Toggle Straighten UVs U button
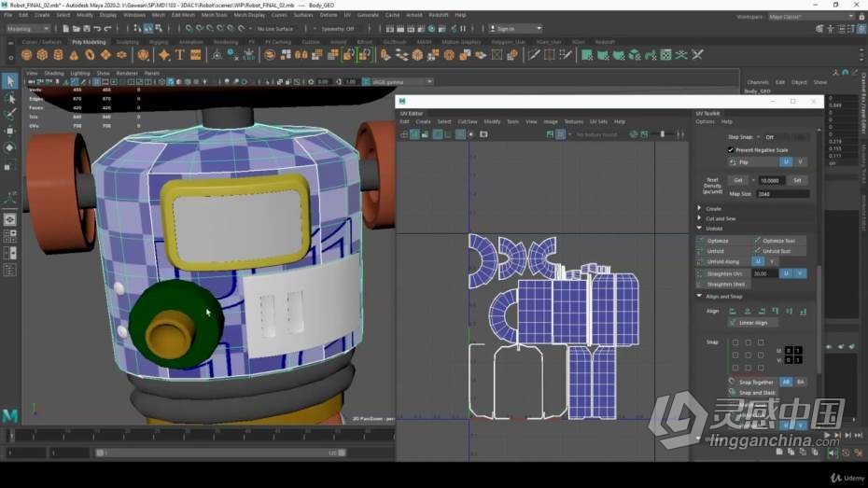 [786, 273]
